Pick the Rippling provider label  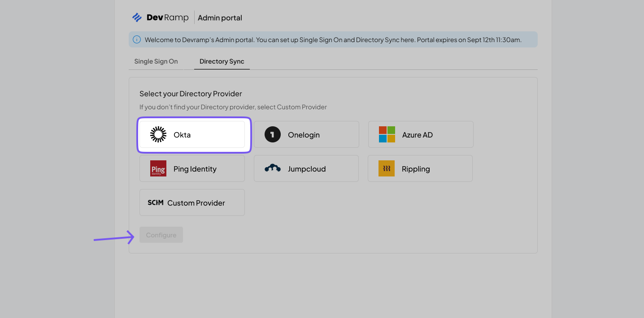[x=416, y=169]
